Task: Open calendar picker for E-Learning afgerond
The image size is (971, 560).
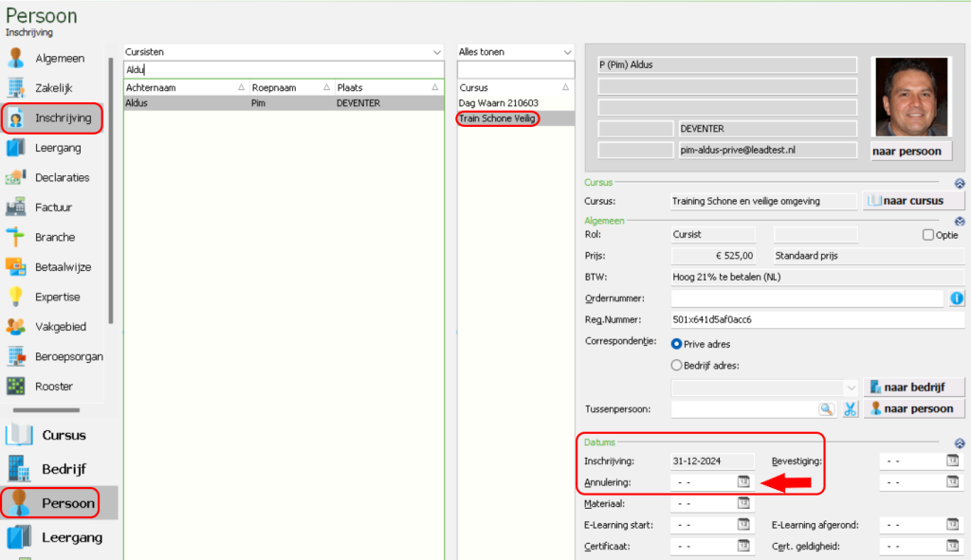Action: (x=952, y=524)
